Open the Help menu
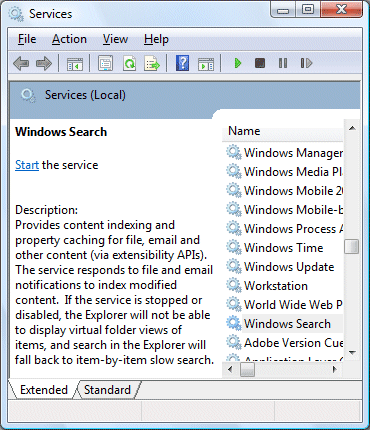 tap(156, 40)
